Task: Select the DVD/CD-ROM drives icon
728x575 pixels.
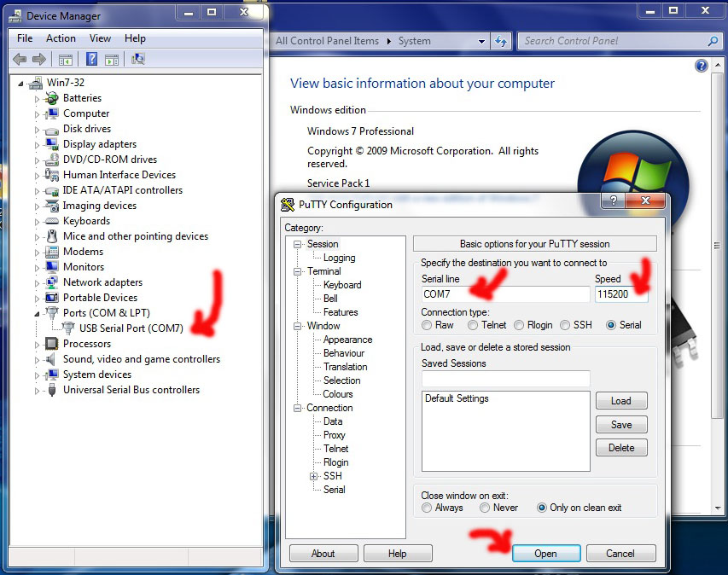Action: click(x=52, y=160)
